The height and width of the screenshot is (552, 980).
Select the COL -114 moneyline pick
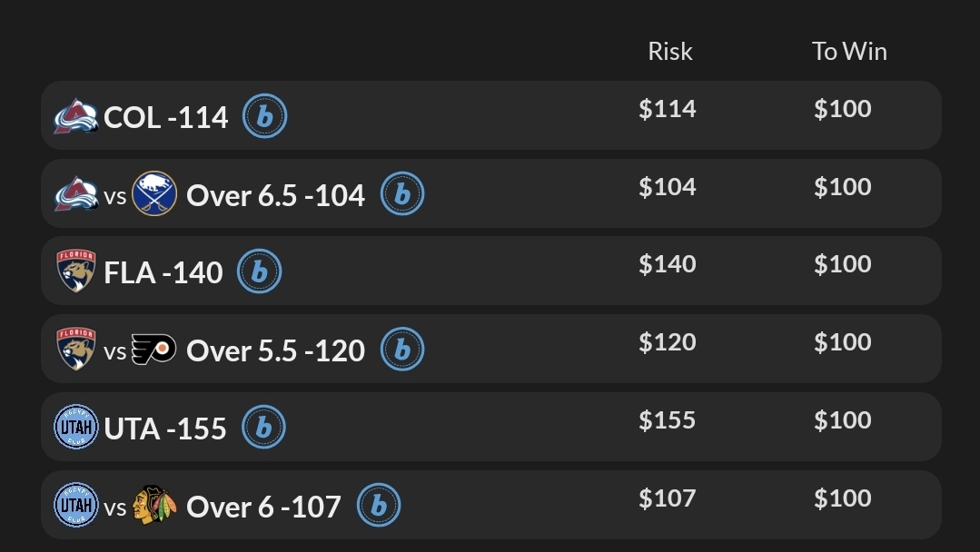166,117
